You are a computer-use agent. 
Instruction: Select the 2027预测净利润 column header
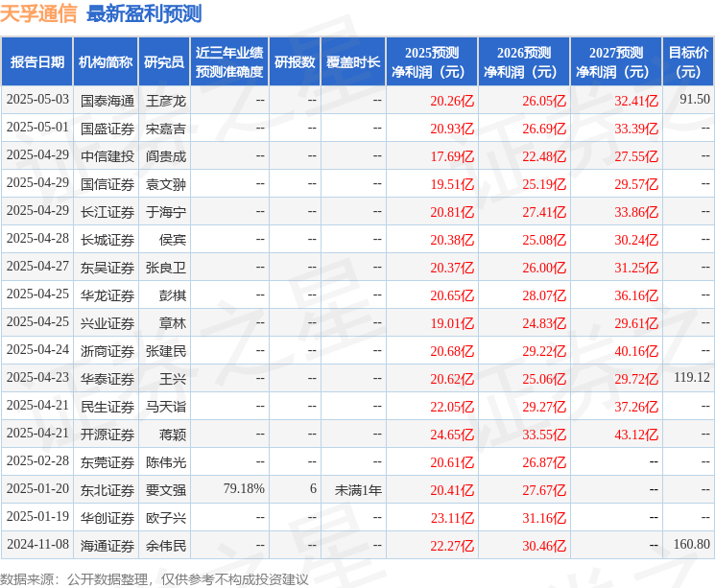616,61
